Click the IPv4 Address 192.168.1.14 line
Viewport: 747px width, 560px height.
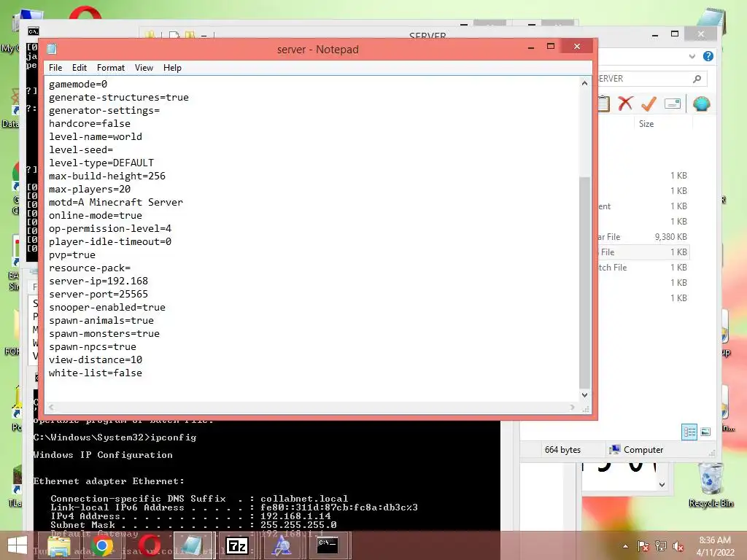(190, 516)
